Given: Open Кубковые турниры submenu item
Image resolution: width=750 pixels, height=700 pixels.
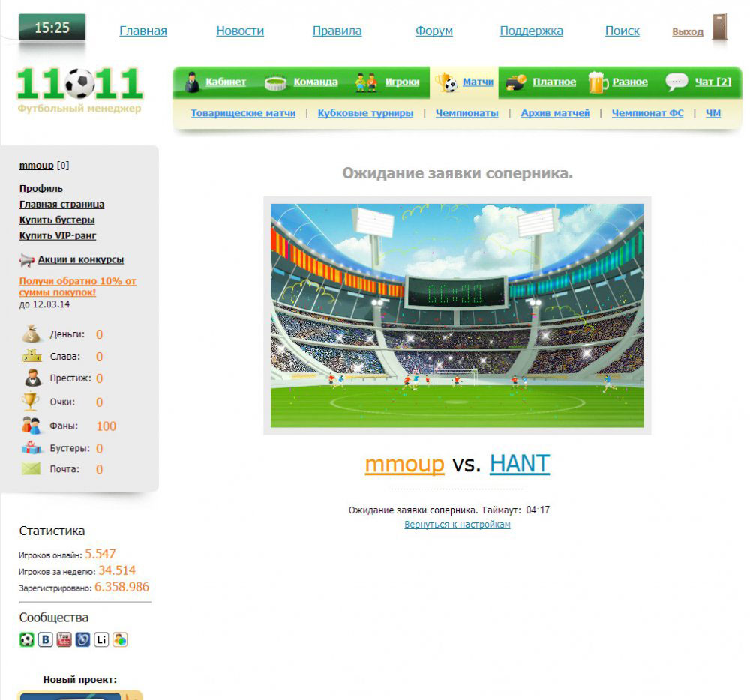Looking at the screenshot, I should click(x=365, y=113).
